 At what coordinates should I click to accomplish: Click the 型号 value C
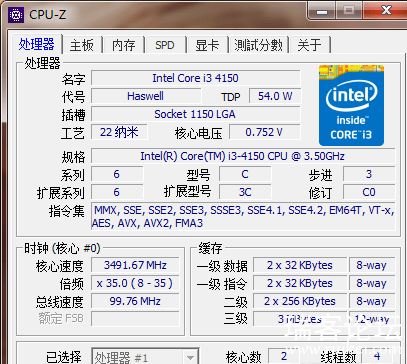point(245,174)
